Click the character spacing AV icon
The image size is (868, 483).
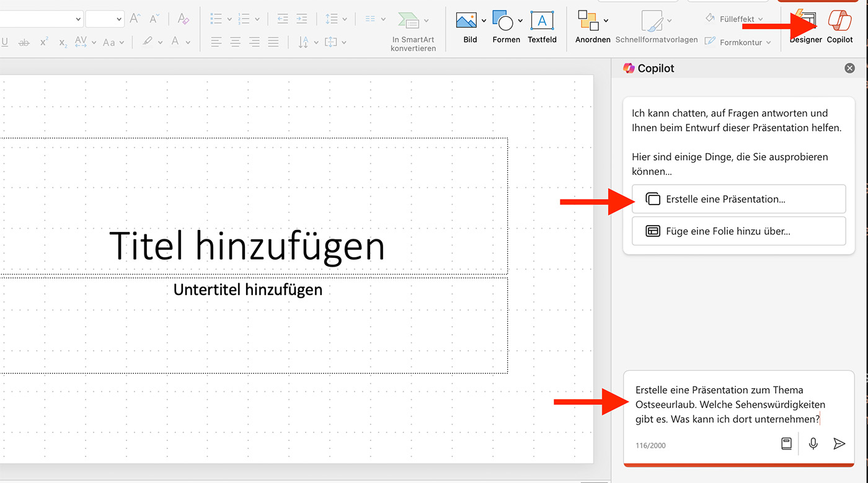click(81, 42)
